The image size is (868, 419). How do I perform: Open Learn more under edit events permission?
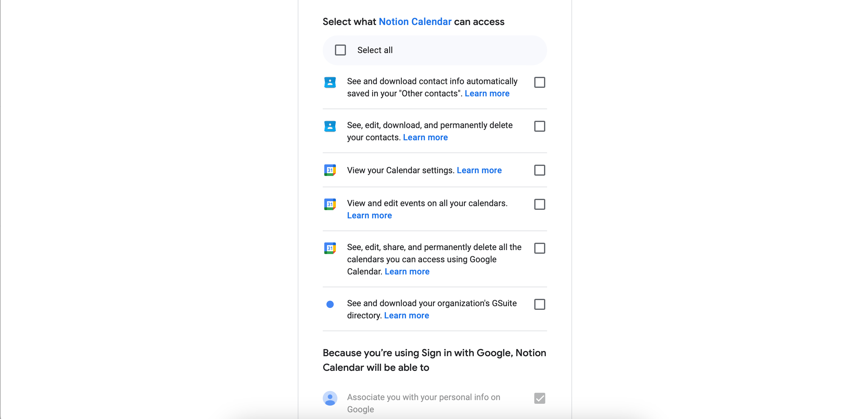369,216
